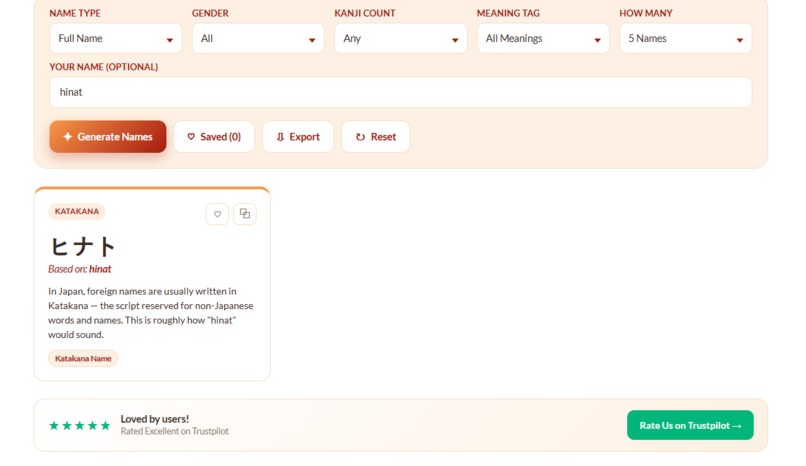806x466 pixels.
Task: Open the Saved (0) list
Action: pos(214,137)
